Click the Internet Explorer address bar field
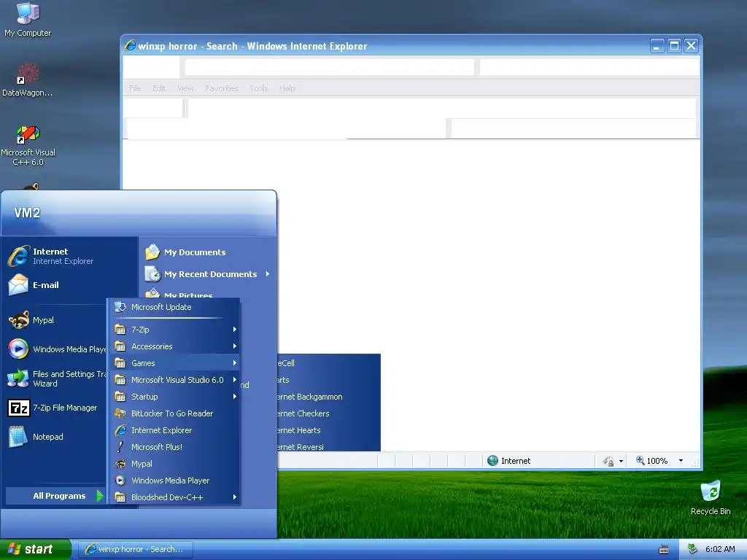Viewport: 747px width, 560px height. pyautogui.click(x=330, y=67)
